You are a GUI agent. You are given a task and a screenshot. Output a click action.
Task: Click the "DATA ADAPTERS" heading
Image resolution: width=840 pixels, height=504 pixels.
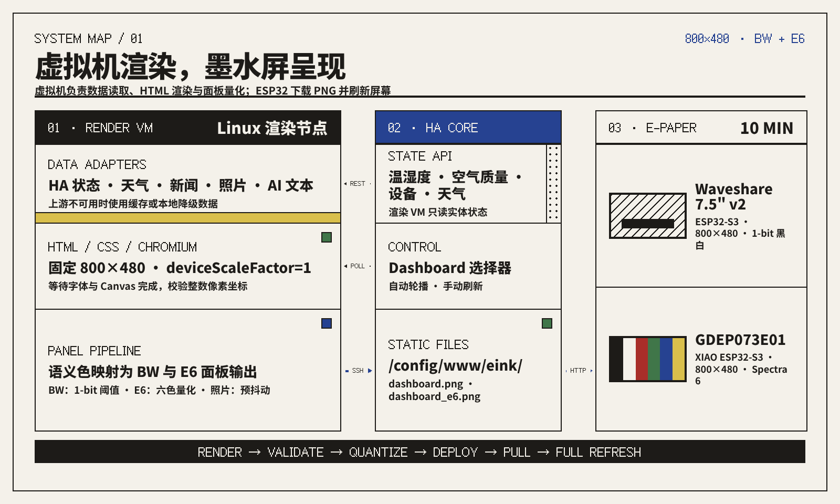tap(97, 165)
